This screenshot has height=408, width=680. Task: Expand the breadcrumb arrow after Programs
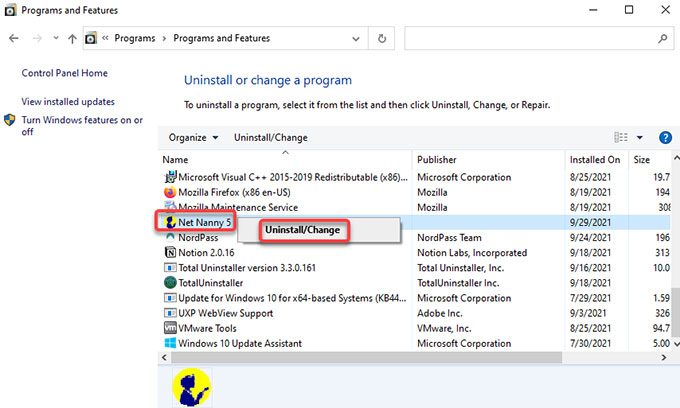tap(164, 39)
